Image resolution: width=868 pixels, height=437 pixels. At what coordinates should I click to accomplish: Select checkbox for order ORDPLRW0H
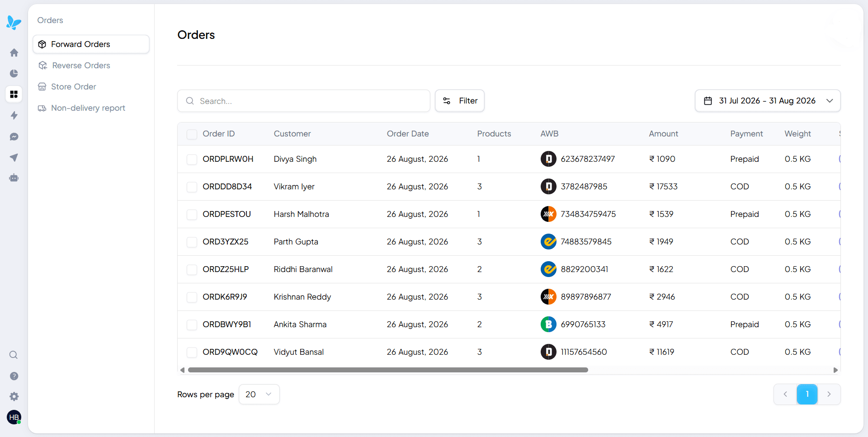pos(192,160)
